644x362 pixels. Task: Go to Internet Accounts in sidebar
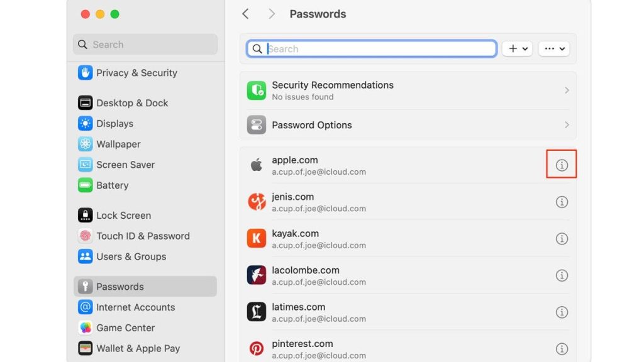(x=135, y=307)
